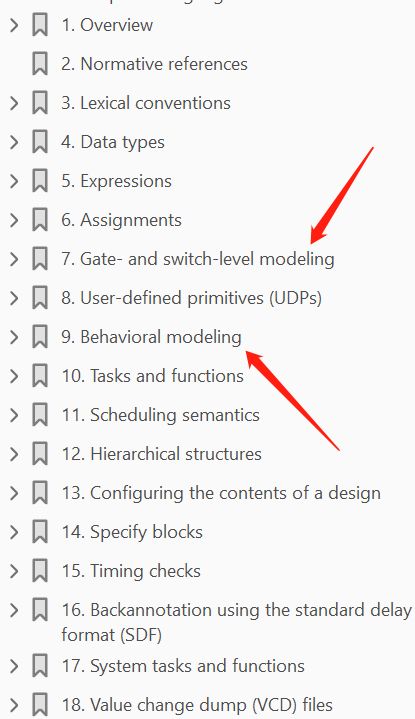Image resolution: width=415 pixels, height=719 pixels.
Task: Click bookmark icon next to 2. Normative references
Action: point(40,64)
